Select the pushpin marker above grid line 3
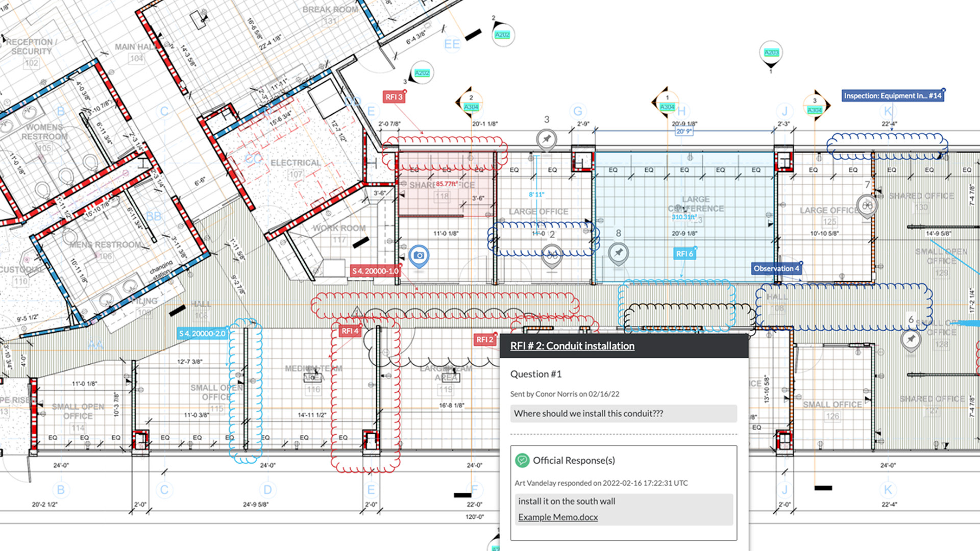The height and width of the screenshot is (551, 980). [546, 138]
